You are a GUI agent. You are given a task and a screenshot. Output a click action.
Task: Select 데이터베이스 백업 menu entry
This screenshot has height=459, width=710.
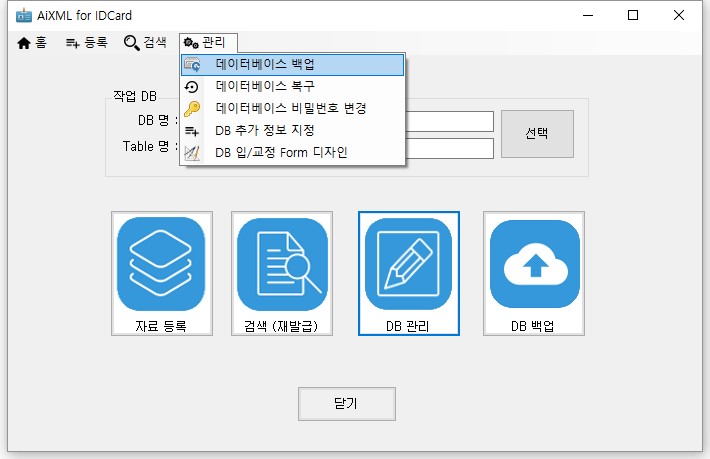(x=265, y=65)
